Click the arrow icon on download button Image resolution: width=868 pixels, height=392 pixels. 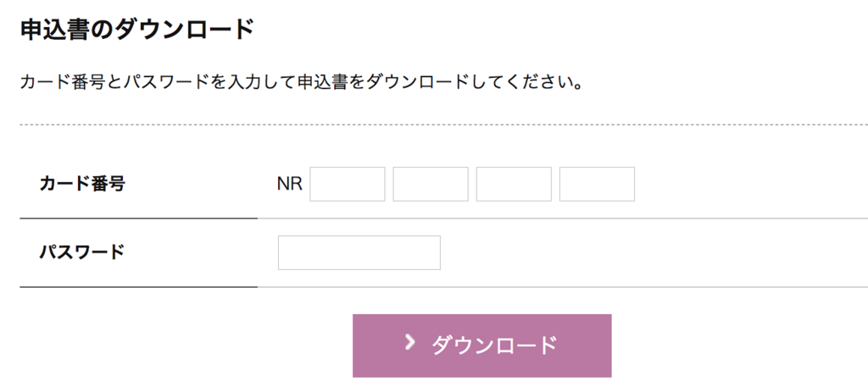[x=409, y=344]
